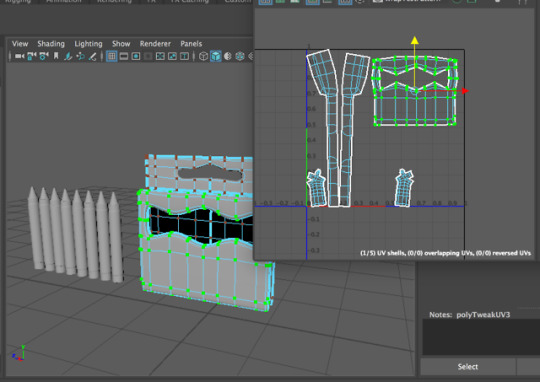Click the Select button in the attribute panel

(468, 367)
